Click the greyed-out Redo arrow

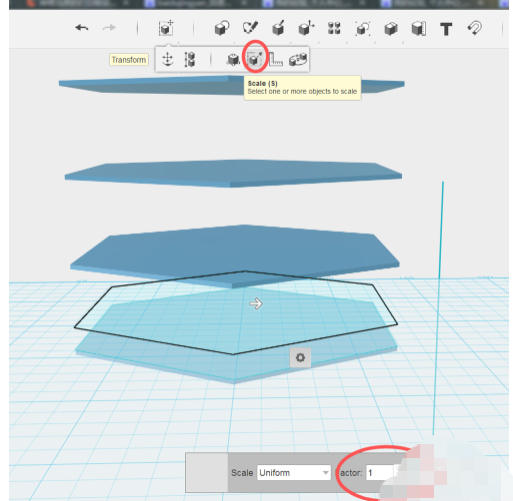pyautogui.click(x=109, y=28)
